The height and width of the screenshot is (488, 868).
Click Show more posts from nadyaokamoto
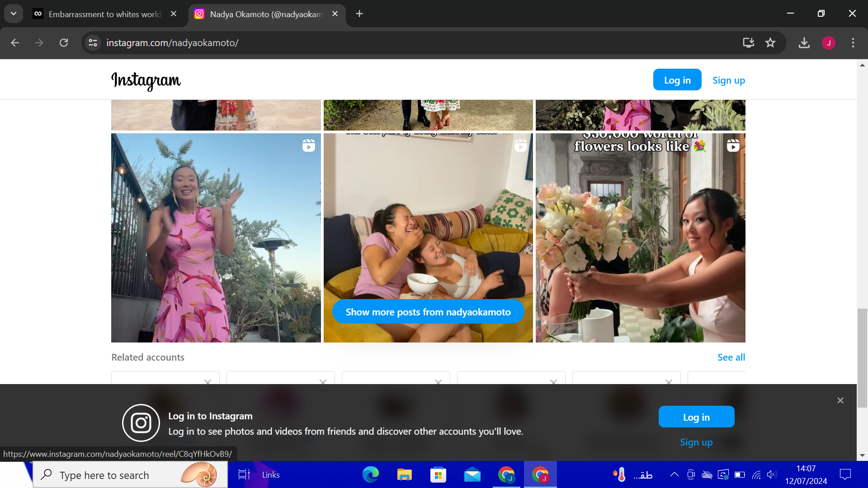[428, 312]
